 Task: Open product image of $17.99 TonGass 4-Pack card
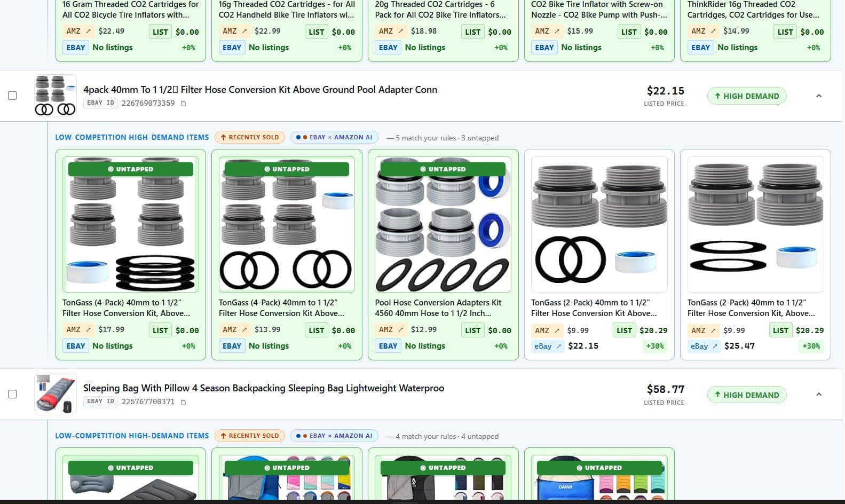point(131,224)
